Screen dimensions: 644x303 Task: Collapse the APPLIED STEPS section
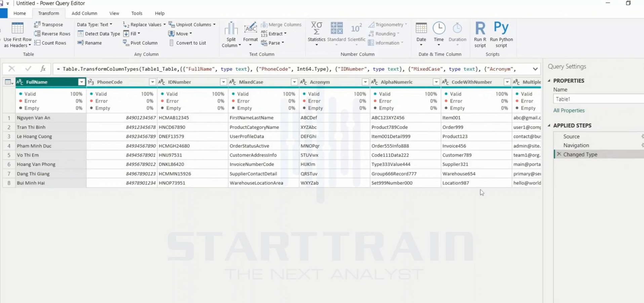point(549,125)
